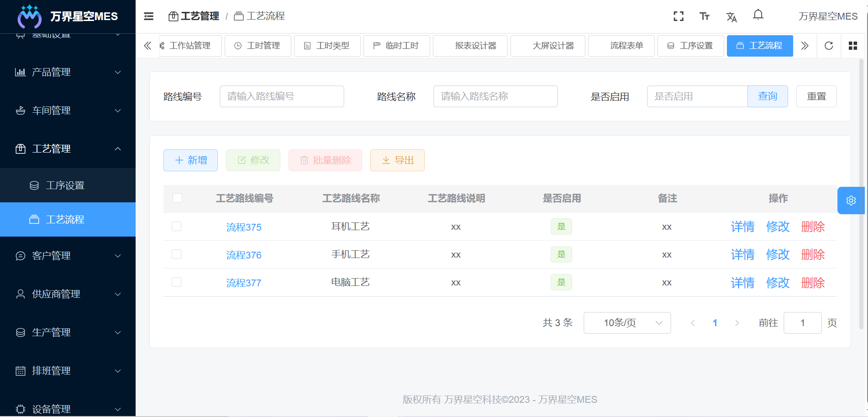Viewport: 868px width, 417px height.
Task: Click the 工艺管理 sidebar icon
Action: coord(21,149)
